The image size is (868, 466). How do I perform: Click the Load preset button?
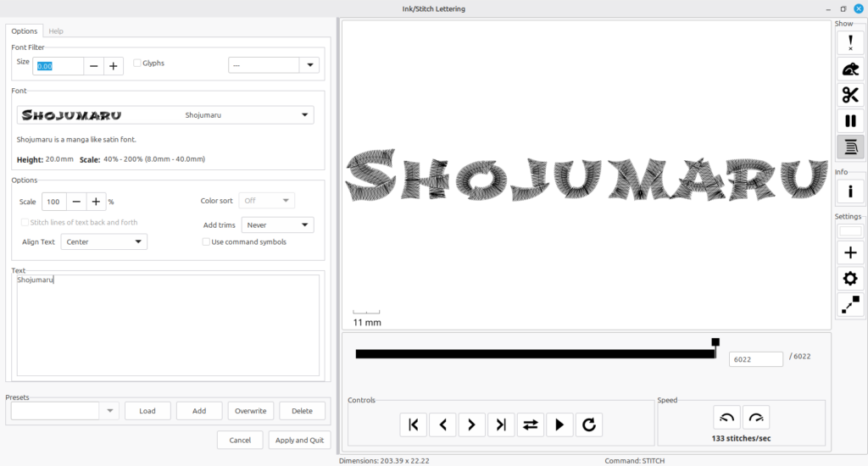tap(147, 411)
